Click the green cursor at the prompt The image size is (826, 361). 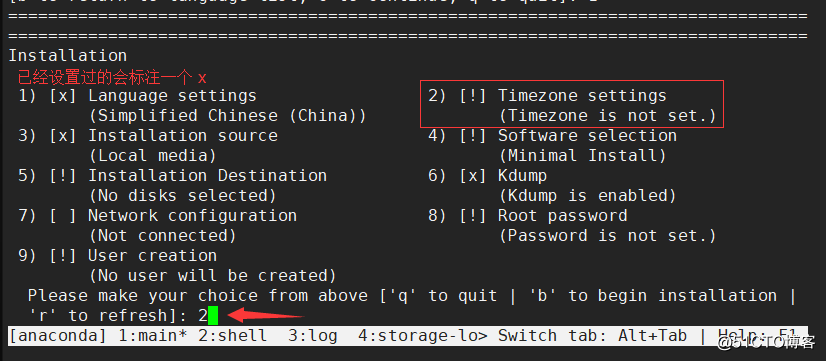pos(213,316)
